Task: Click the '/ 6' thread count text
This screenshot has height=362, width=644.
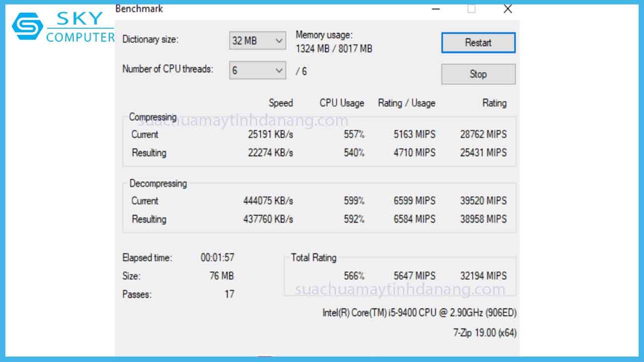Action: (301, 71)
